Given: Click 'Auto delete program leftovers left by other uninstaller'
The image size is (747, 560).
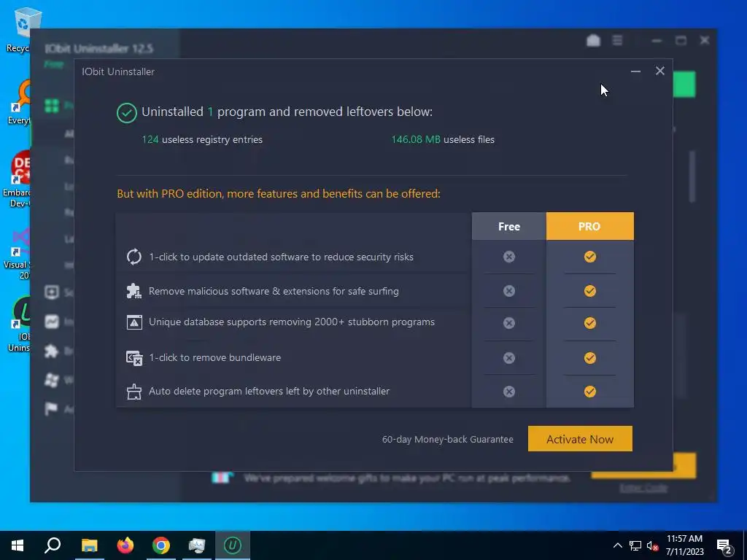Looking at the screenshot, I should point(269,391).
